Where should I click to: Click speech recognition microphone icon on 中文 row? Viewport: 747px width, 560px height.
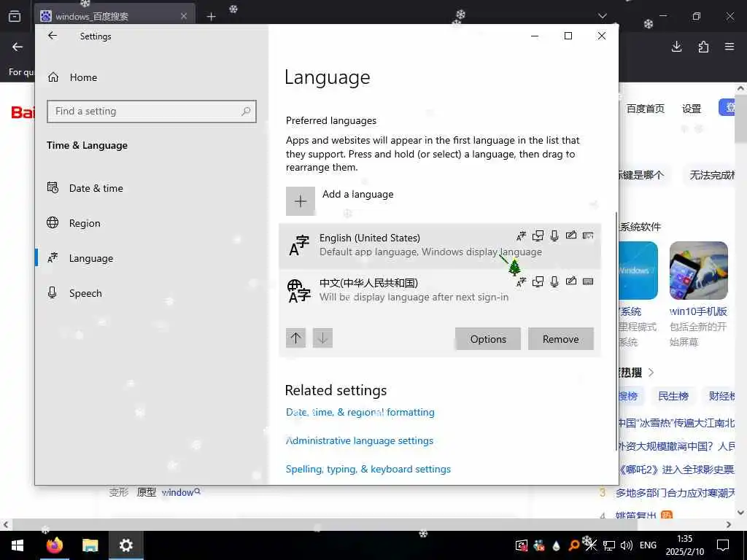554,281
